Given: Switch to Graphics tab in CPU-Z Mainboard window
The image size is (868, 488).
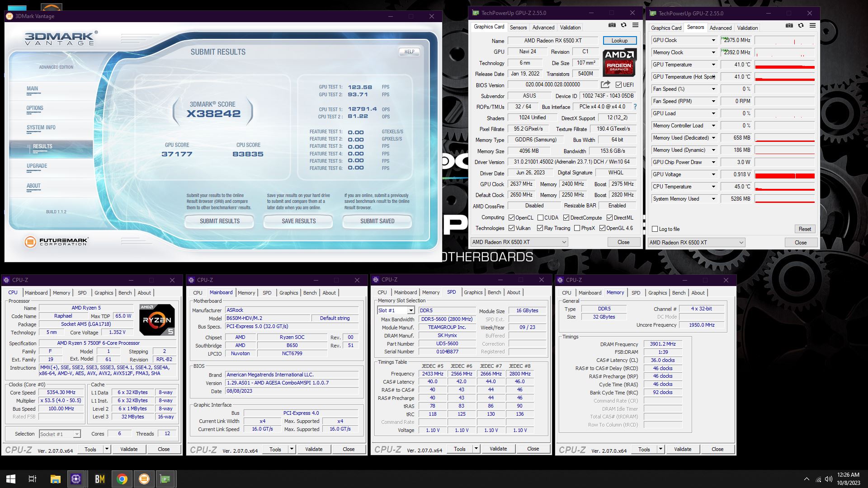Looking at the screenshot, I should pyautogui.click(x=289, y=293).
